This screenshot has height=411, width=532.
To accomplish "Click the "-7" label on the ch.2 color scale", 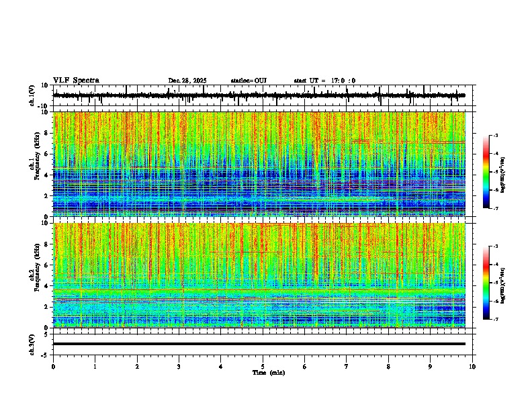I will [495, 319].
